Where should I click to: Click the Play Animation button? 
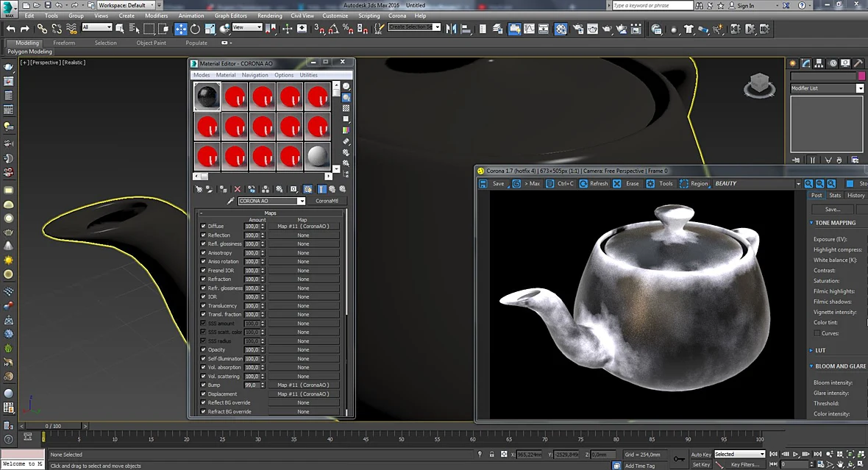(795, 454)
